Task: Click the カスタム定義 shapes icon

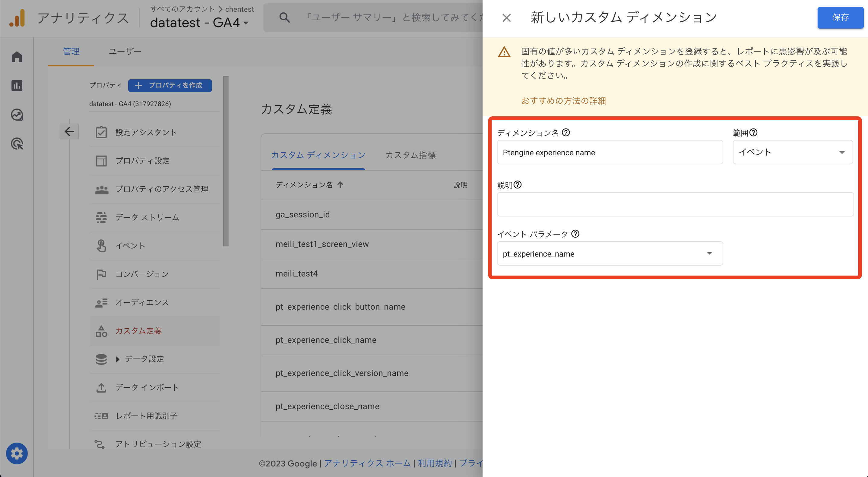Action: 101,331
